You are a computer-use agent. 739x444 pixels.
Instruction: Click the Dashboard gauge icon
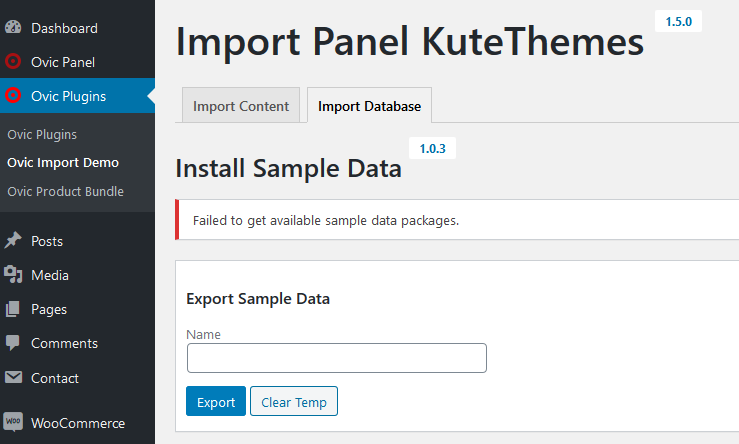click(13, 27)
